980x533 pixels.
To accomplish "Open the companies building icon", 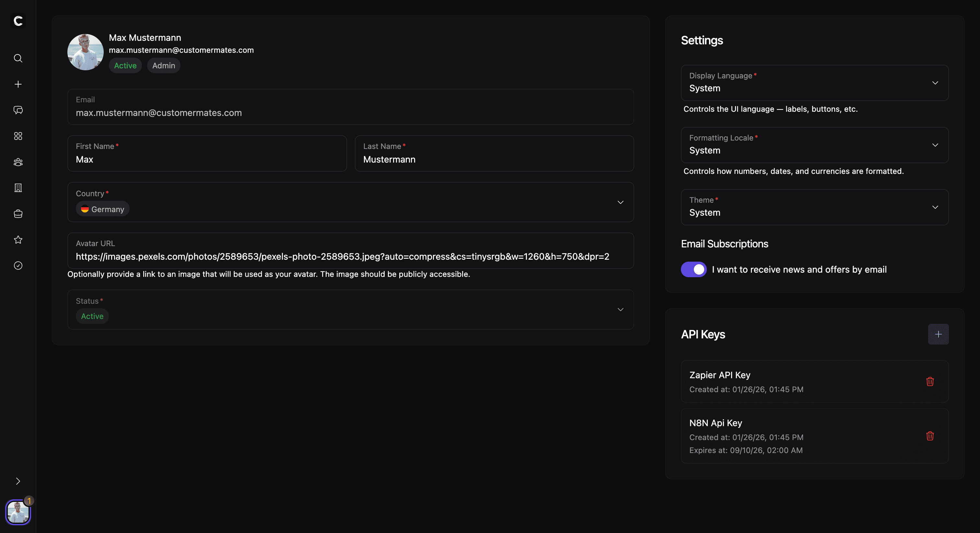I will (18, 188).
